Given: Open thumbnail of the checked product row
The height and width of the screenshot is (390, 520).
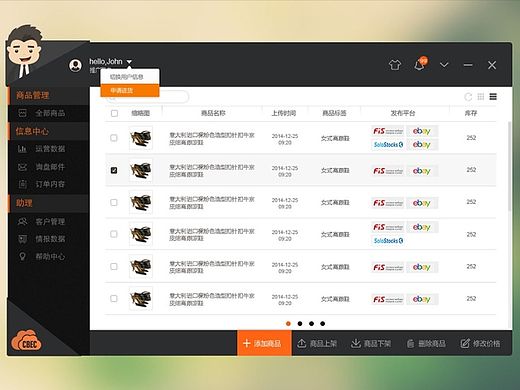Looking at the screenshot, I should click(141, 170).
